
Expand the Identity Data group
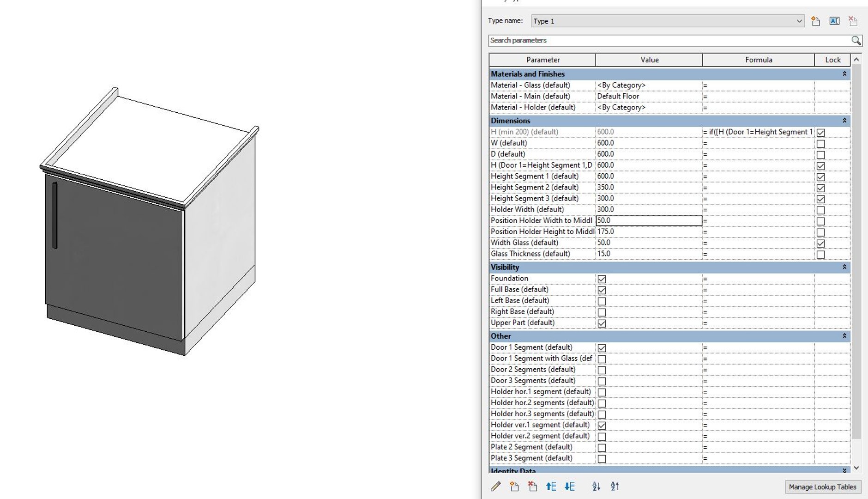coord(844,470)
